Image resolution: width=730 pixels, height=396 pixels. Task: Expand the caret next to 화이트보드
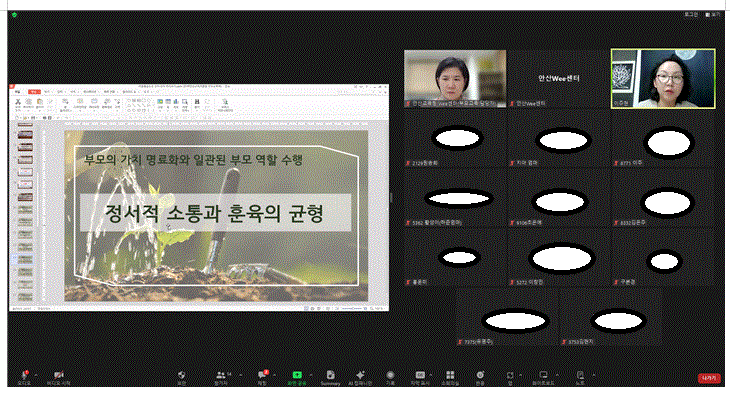click(x=557, y=375)
